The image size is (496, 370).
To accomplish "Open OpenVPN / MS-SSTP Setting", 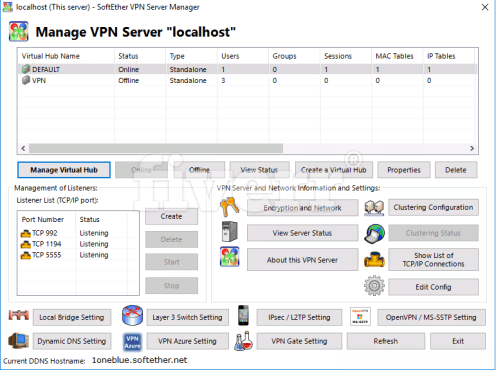I will coord(431,317).
